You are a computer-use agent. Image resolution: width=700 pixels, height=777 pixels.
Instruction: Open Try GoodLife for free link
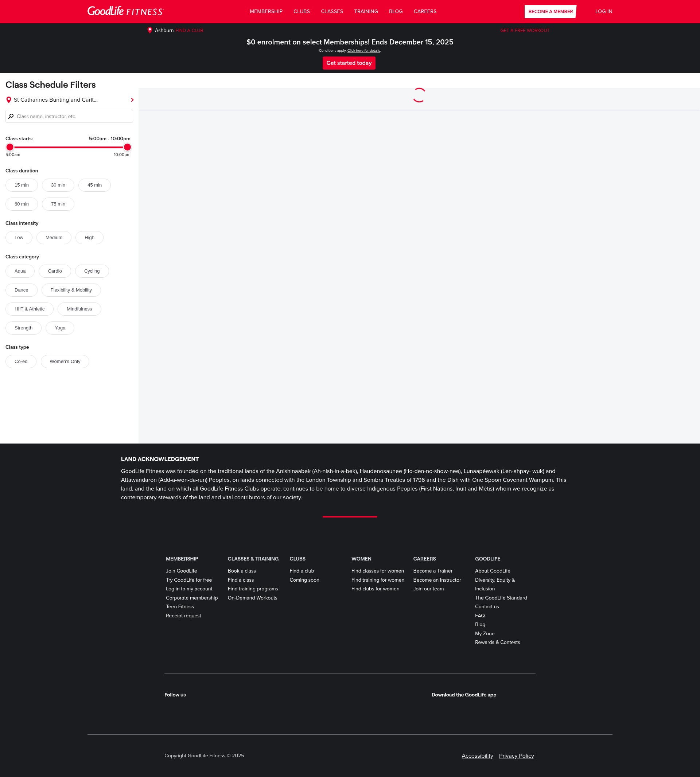(x=189, y=580)
